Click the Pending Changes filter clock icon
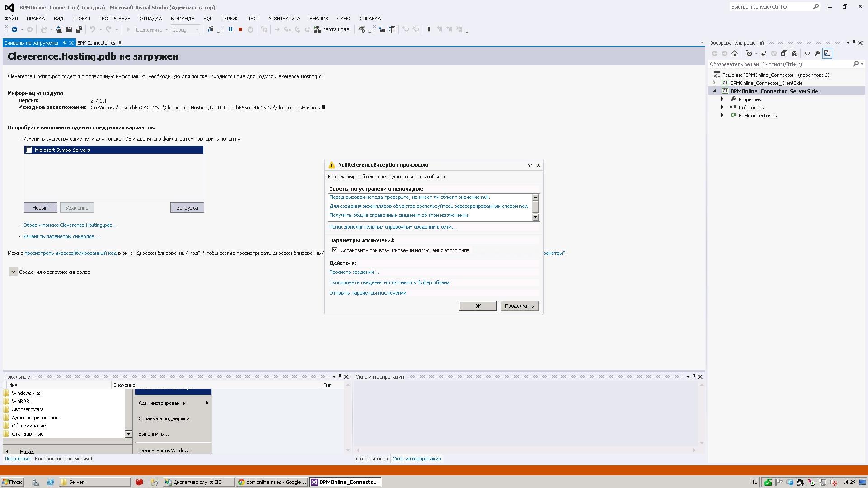This screenshot has width=868, height=488. 749,53
